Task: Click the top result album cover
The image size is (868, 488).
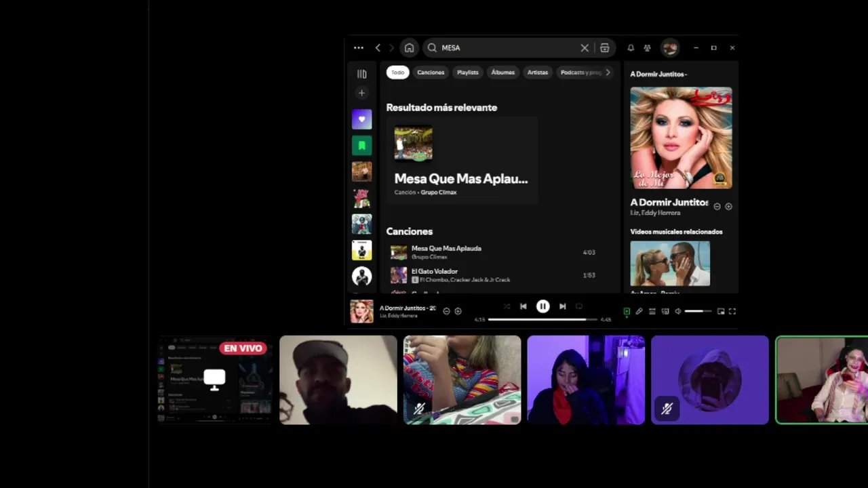Action: click(413, 144)
